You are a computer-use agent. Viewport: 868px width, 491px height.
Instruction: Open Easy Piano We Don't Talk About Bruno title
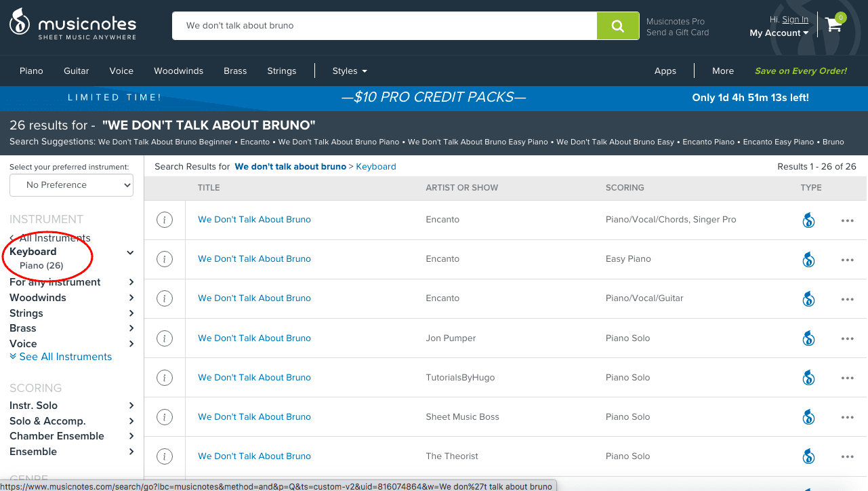click(254, 259)
